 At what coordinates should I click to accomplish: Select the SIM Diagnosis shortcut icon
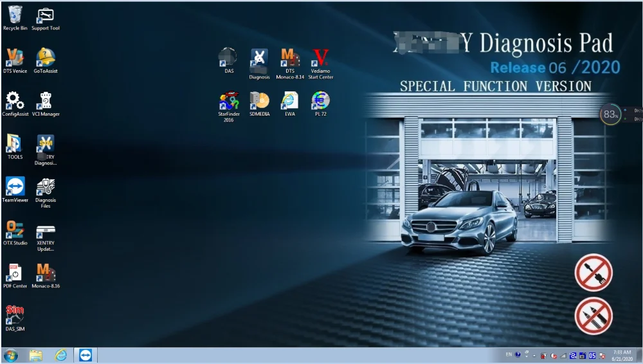[46, 150]
